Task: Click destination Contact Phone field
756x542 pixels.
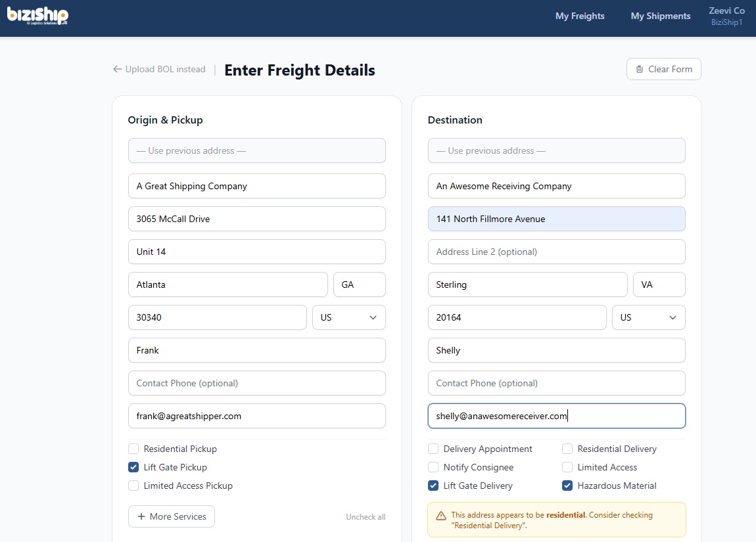Action: [557, 383]
